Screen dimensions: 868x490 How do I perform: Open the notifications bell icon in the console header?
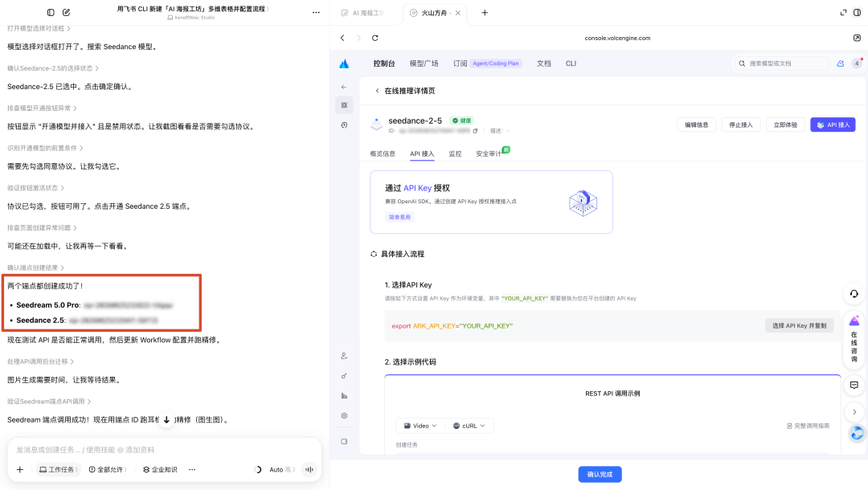[x=841, y=63]
